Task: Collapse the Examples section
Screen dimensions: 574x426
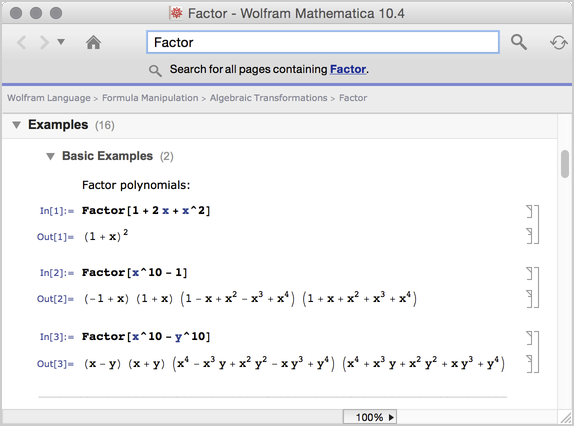Action: click(16, 125)
